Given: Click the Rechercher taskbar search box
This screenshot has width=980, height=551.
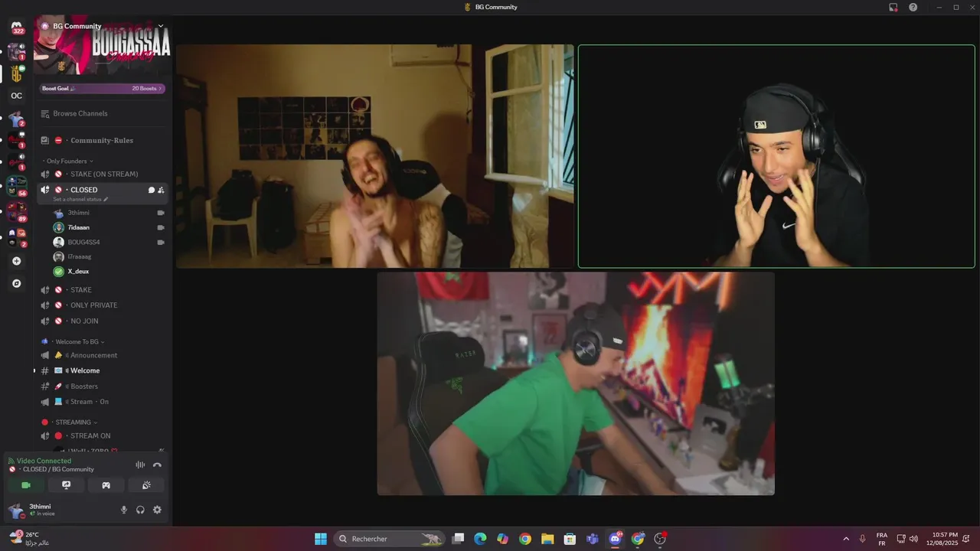Looking at the screenshot, I should [389, 539].
